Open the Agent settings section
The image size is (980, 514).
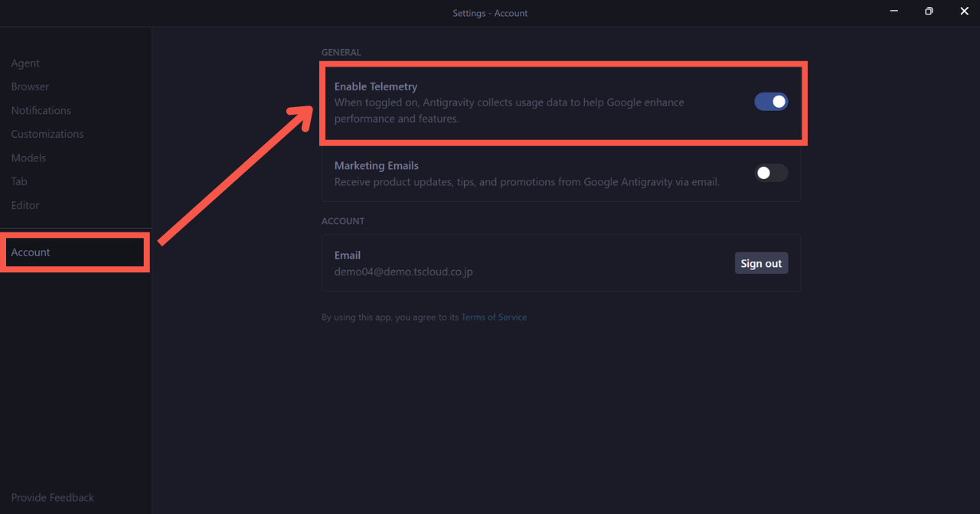[x=25, y=63]
